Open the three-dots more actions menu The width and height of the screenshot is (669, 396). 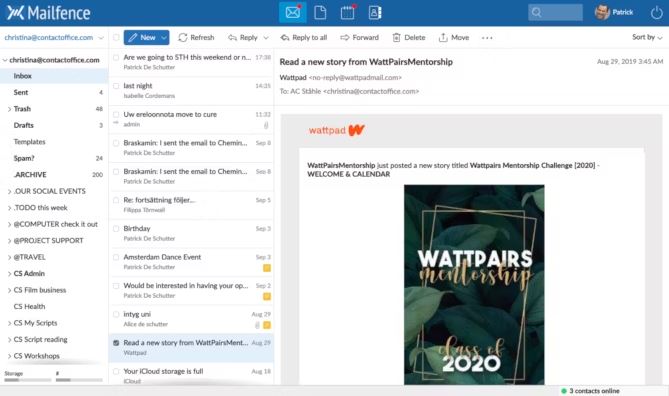[487, 38]
